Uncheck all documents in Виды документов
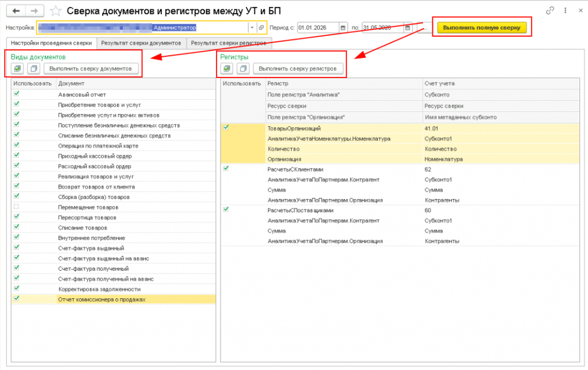This screenshot has width=588, height=370. point(34,68)
